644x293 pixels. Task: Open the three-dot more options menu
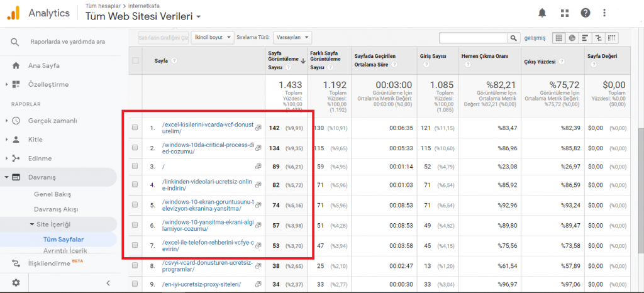click(x=604, y=13)
